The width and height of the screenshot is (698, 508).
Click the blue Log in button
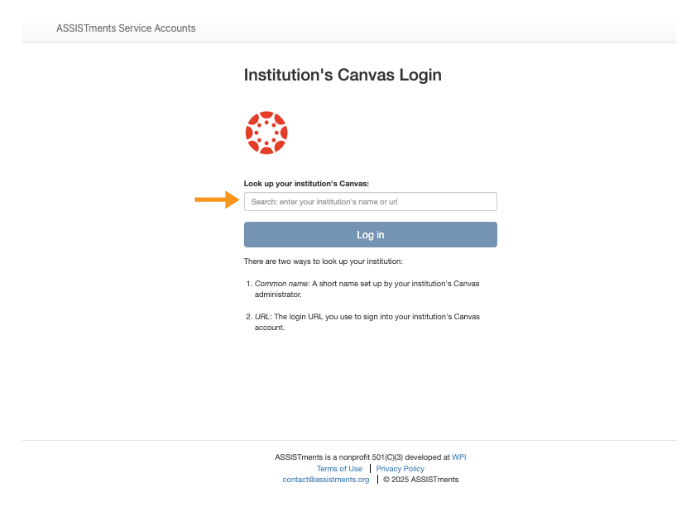click(x=370, y=235)
